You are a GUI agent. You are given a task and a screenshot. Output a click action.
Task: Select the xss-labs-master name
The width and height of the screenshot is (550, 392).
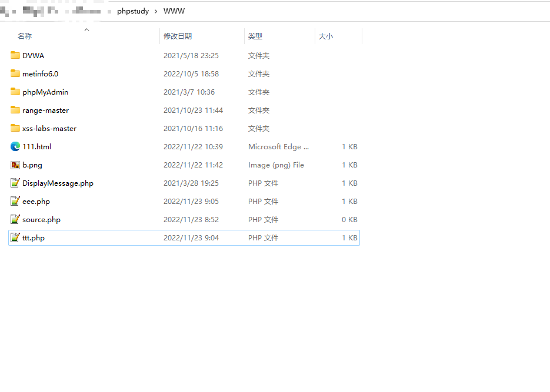click(x=49, y=129)
